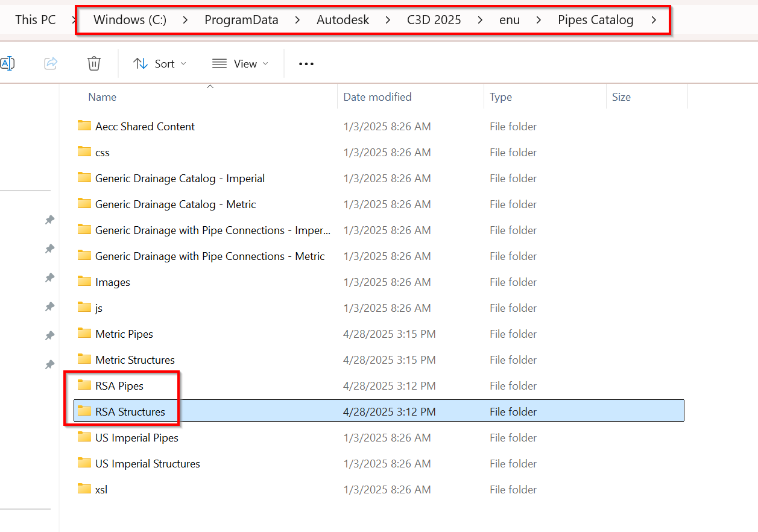Click the Rename icon in the toolbar
The width and height of the screenshot is (758, 532).
tap(8, 63)
